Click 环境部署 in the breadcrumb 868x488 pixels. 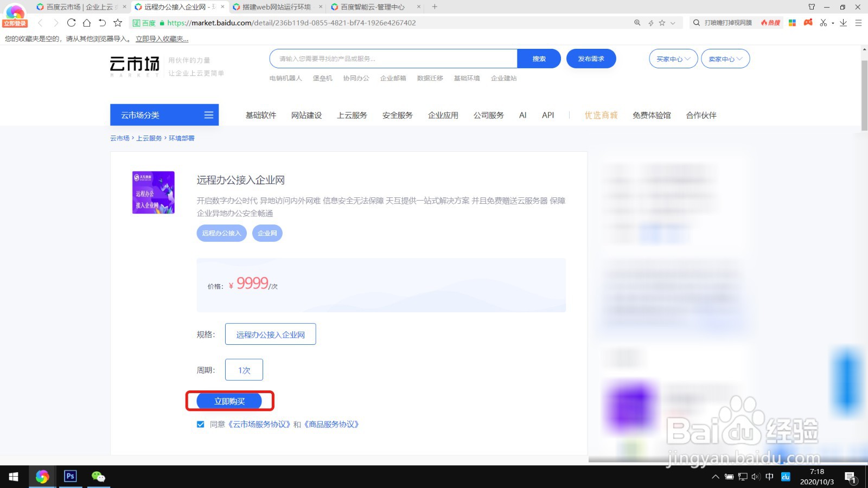click(182, 138)
